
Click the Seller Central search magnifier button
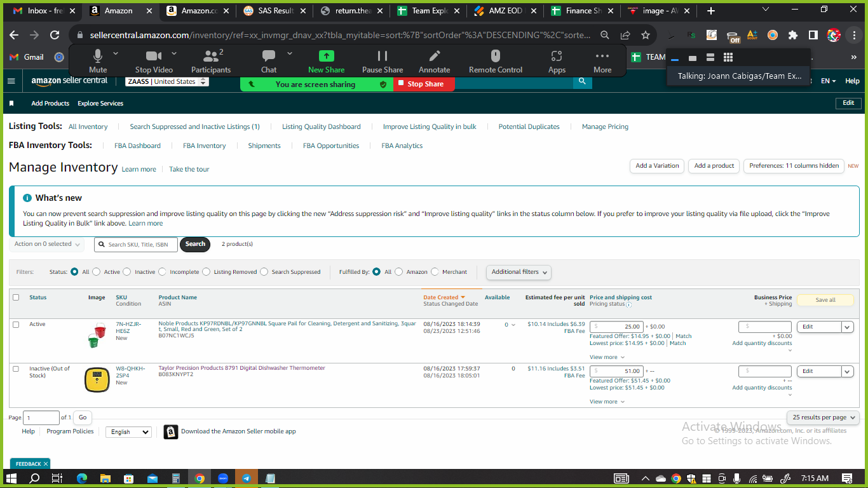[x=582, y=81]
